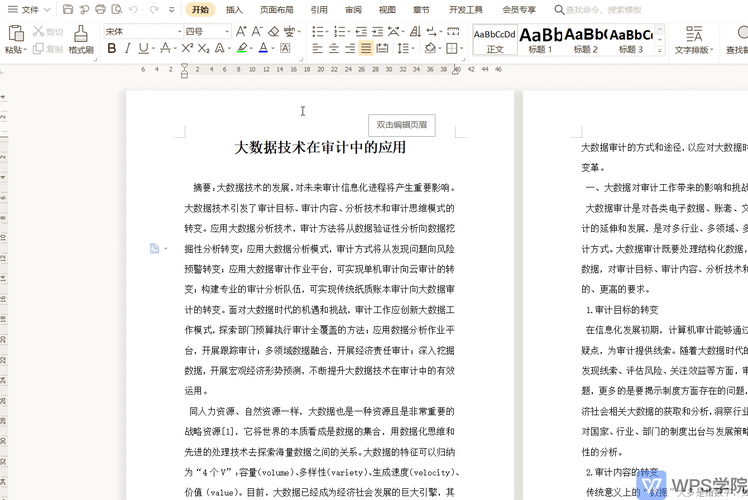This screenshot has width=748, height=500.
Task: Click the Print icon in quick access toolbar
Action: coord(100,9)
